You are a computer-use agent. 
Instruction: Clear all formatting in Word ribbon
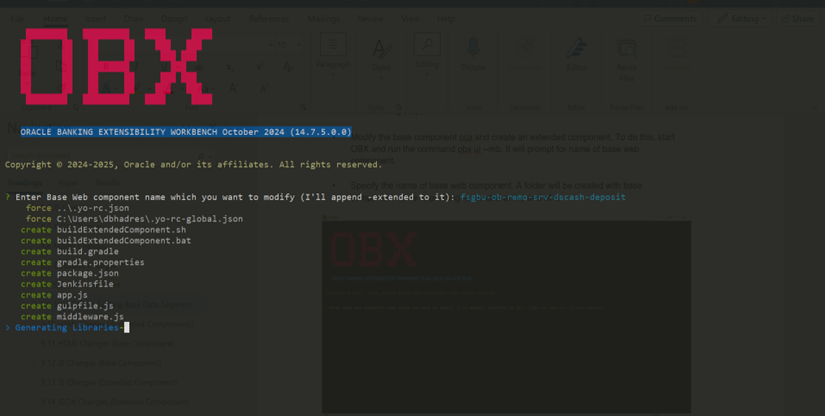coord(288,67)
